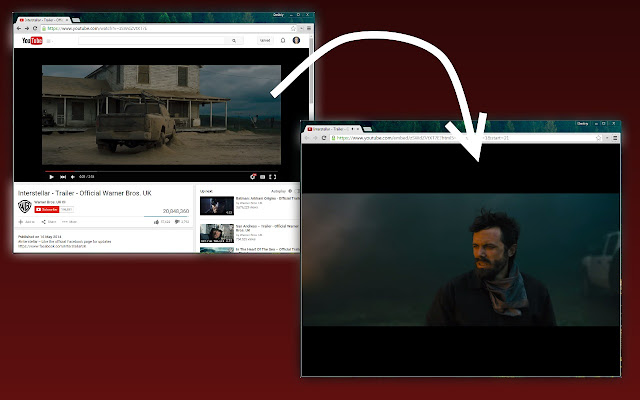Click the YouTube logo

(32, 40)
